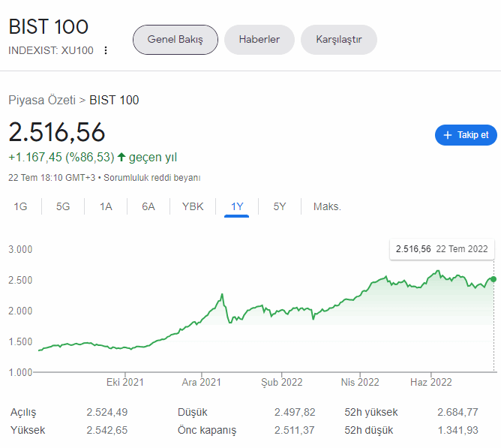Viewport: 501px width, 448px height.
Task: Click the INDEXIST: XU100 ticker label
Action: [x=51, y=50]
